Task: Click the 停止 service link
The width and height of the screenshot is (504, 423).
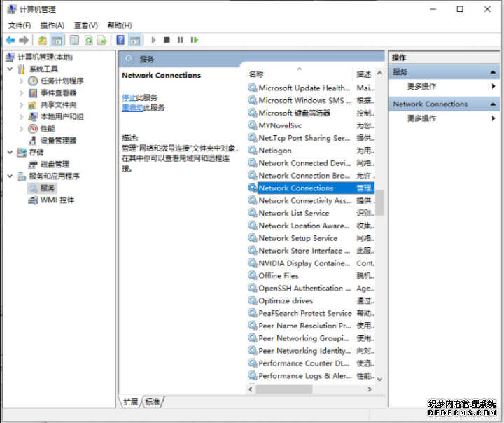Action: [129, 97]
